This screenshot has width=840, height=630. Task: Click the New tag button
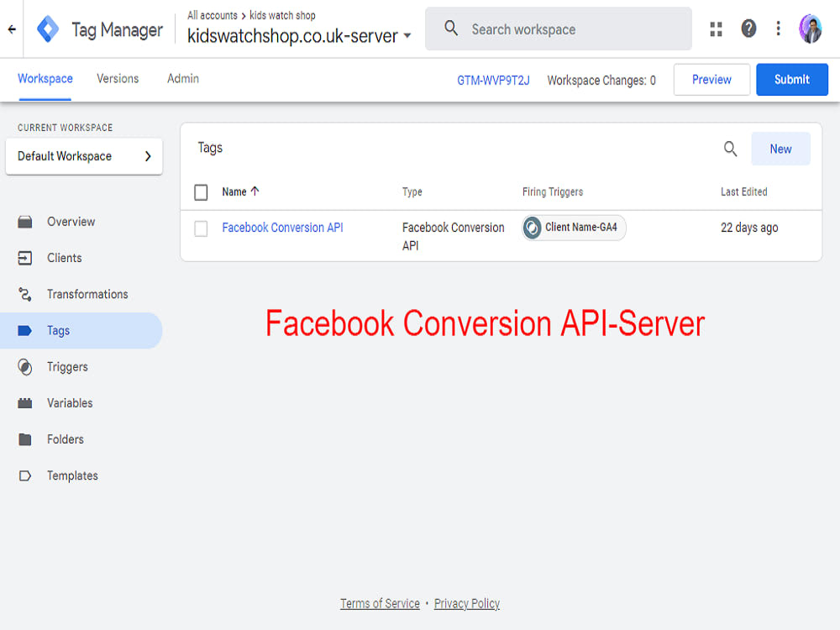pos(780,149)
